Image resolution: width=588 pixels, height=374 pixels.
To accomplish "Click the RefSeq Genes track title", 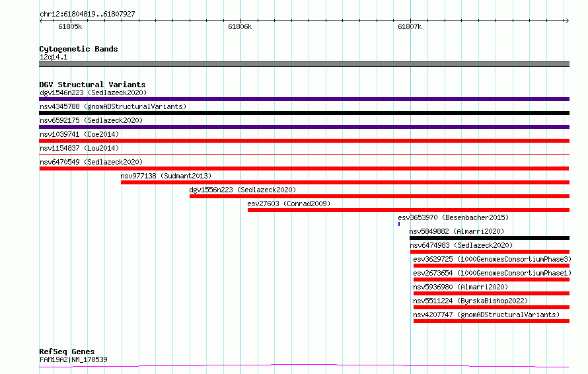I will (67, 352).
